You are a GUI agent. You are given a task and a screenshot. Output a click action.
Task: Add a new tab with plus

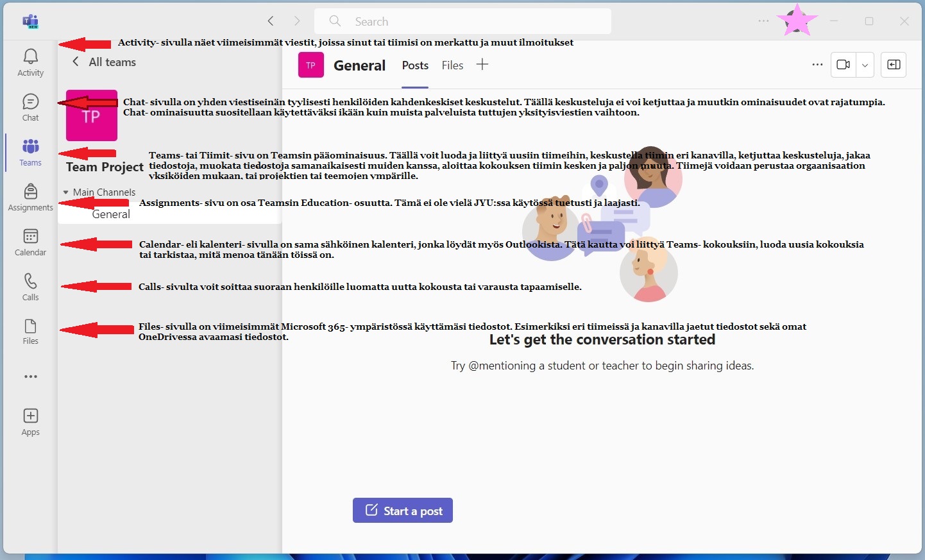coord(482,64)
